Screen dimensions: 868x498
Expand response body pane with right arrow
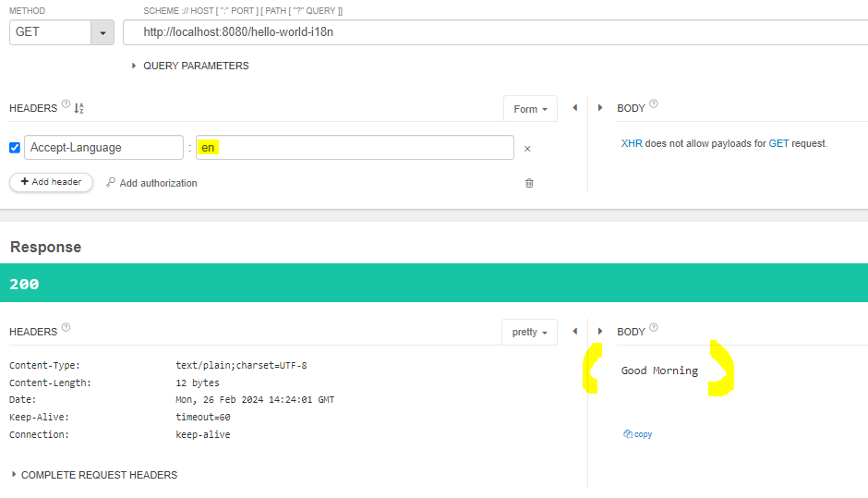(600, 332)
